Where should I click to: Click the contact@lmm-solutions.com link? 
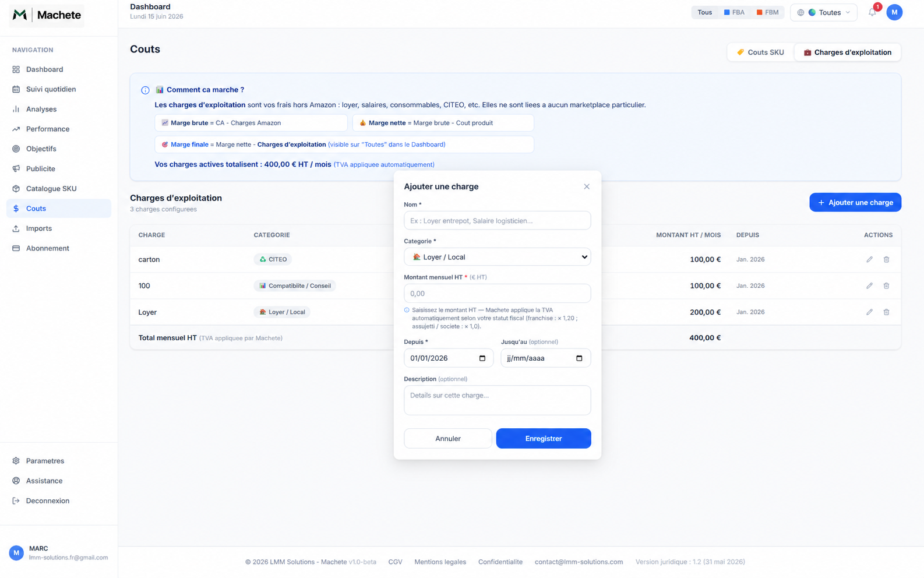[579, 562]
